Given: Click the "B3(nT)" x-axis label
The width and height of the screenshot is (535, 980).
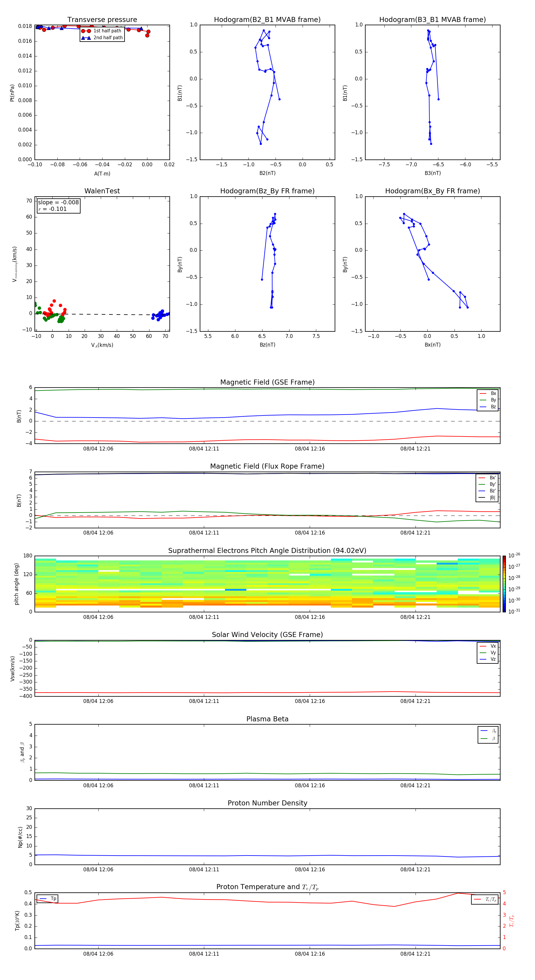Looking at the screenshot, I should (432, 173).
